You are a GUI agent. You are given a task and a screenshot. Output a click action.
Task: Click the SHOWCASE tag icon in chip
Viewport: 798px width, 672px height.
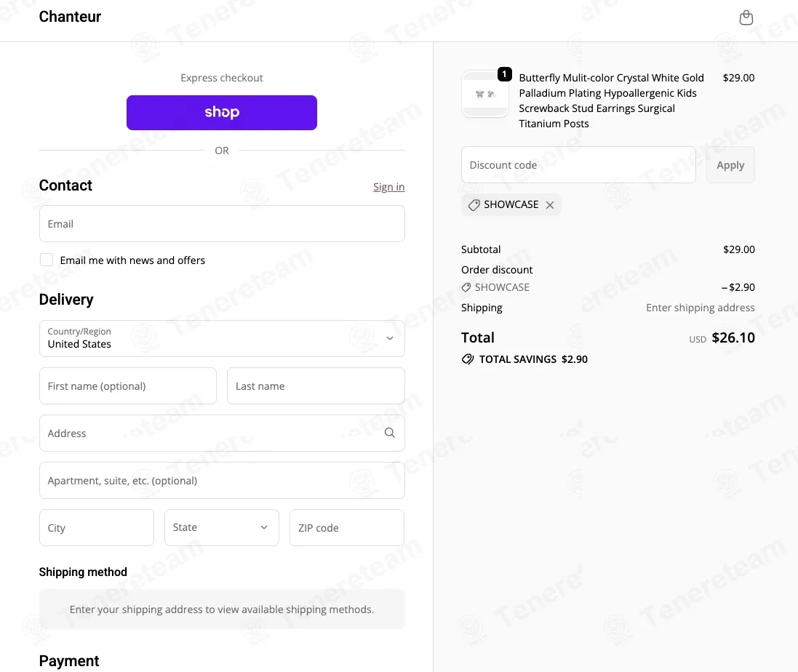[x=474, y=205]
